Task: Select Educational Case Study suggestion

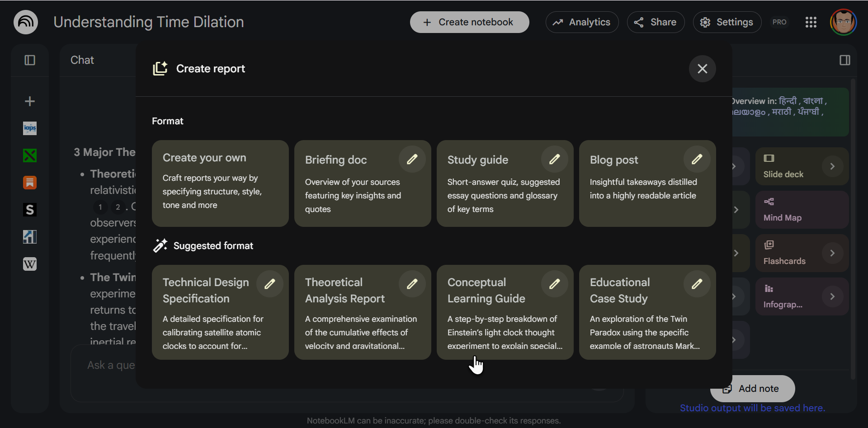Action: pyautogui.click(x=647, y=312)
